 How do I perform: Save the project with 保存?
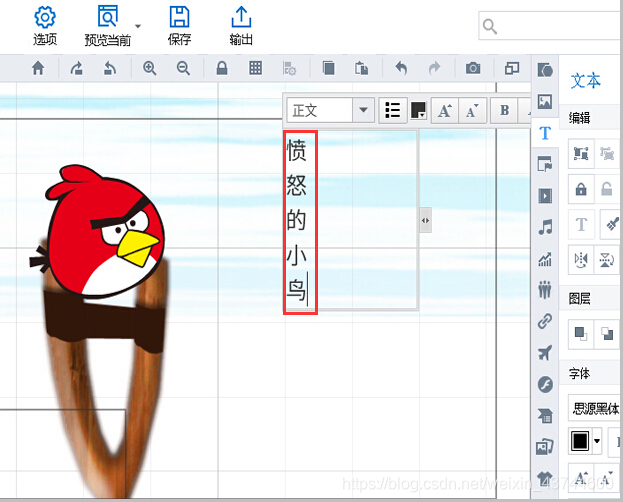click(179, 25)
